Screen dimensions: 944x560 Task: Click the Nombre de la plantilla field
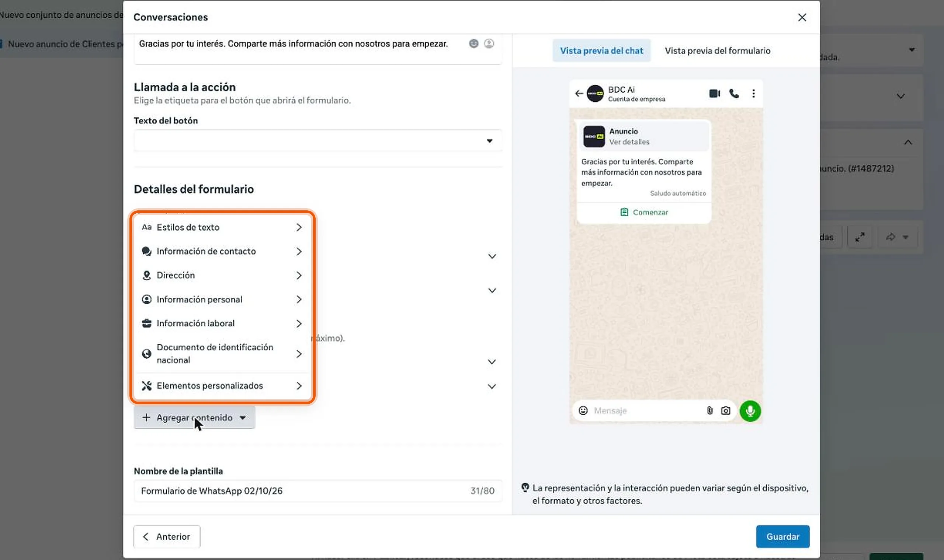click(x=317, y=491)
